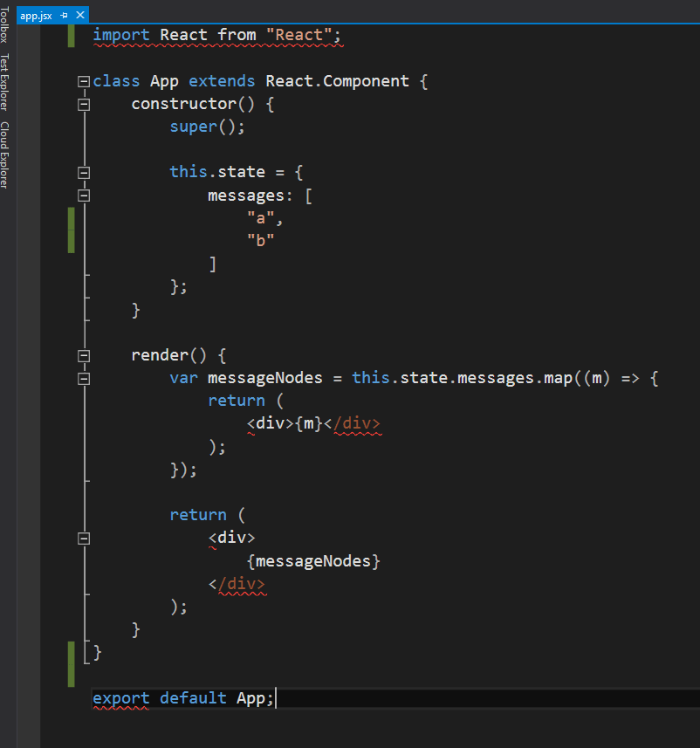Collapse the App class definition

(83, 80)
